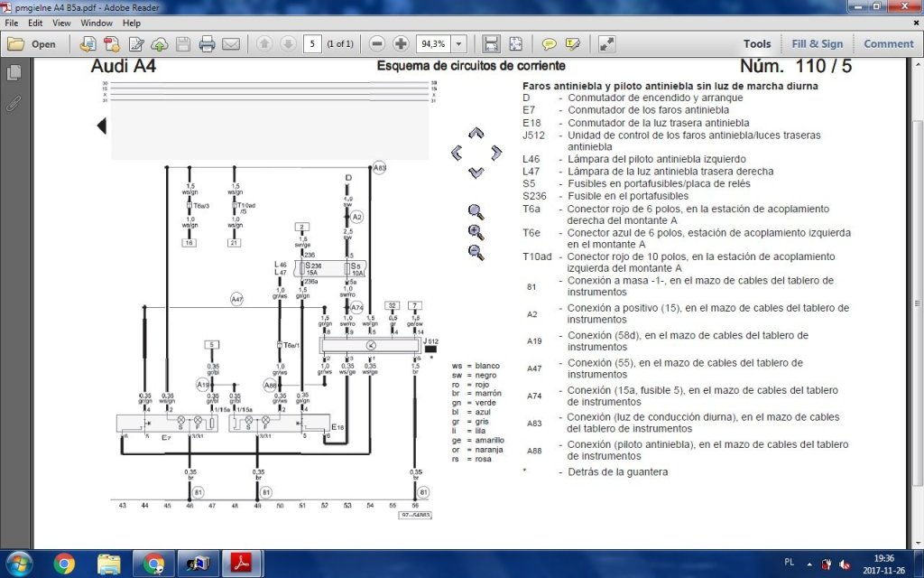Screen dimensions: 924x578
Task: Open the zoom level dropdown arrow
Action: pos(459,44)
